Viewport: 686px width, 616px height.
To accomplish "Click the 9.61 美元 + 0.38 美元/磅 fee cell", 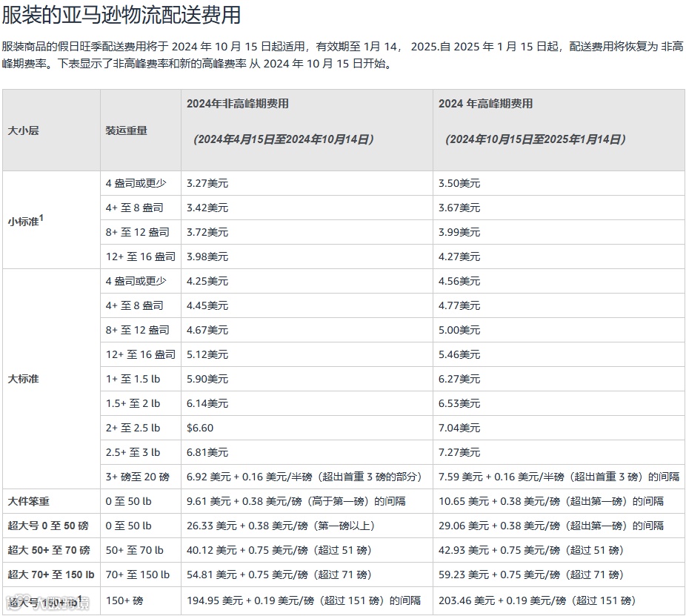I will (x=307, y=501).
